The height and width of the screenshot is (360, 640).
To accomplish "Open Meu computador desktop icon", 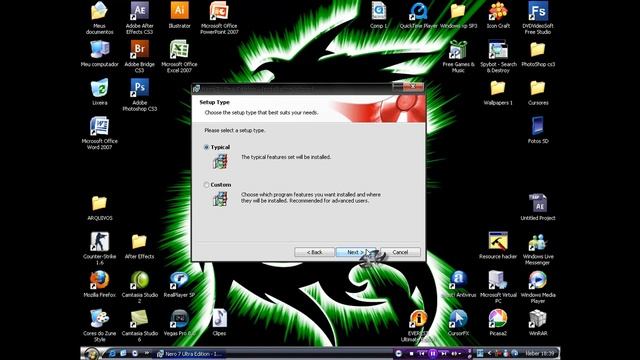I will click(x=99, y=53).
